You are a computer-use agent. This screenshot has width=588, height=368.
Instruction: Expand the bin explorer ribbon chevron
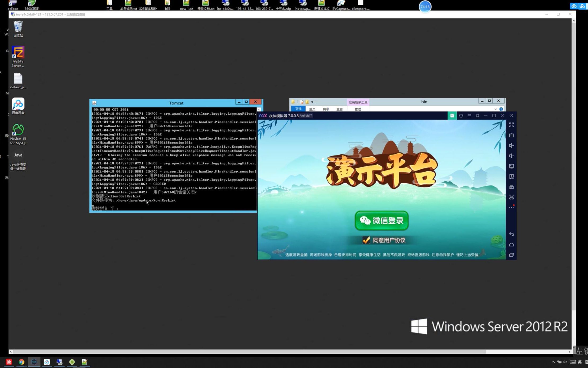coord(495,109)
